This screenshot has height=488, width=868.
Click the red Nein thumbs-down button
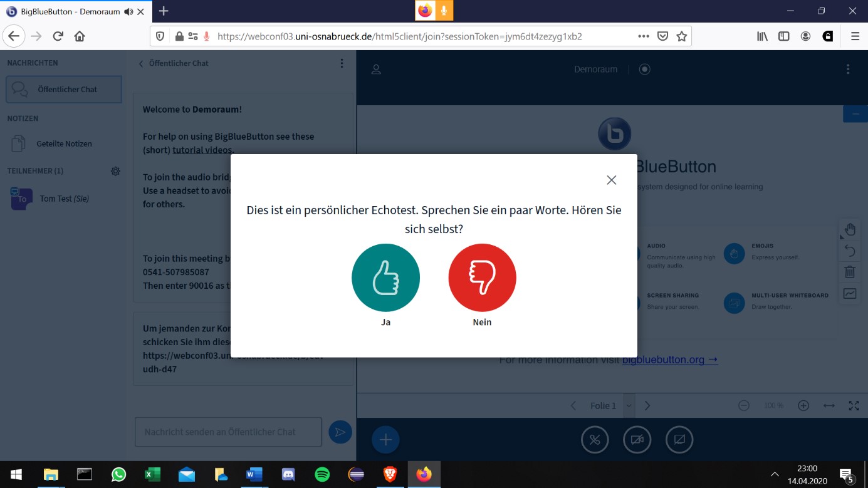482,278
